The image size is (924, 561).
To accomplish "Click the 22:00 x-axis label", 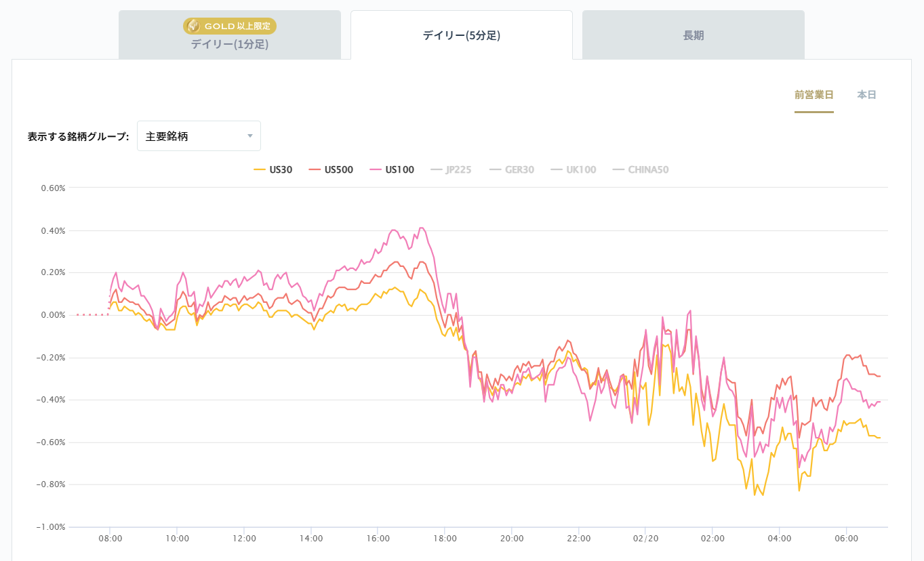I will point(579,539).
